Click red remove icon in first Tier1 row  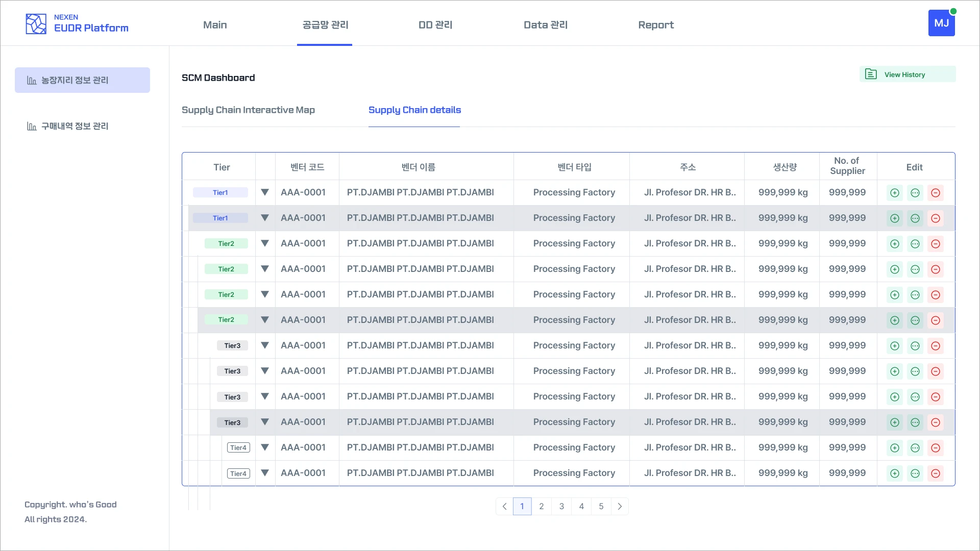(936, 193)
